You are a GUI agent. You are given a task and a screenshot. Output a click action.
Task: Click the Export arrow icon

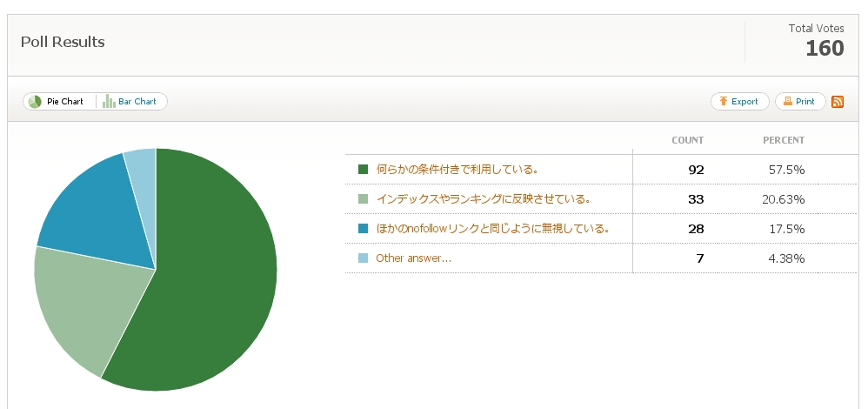coord(723,101)
